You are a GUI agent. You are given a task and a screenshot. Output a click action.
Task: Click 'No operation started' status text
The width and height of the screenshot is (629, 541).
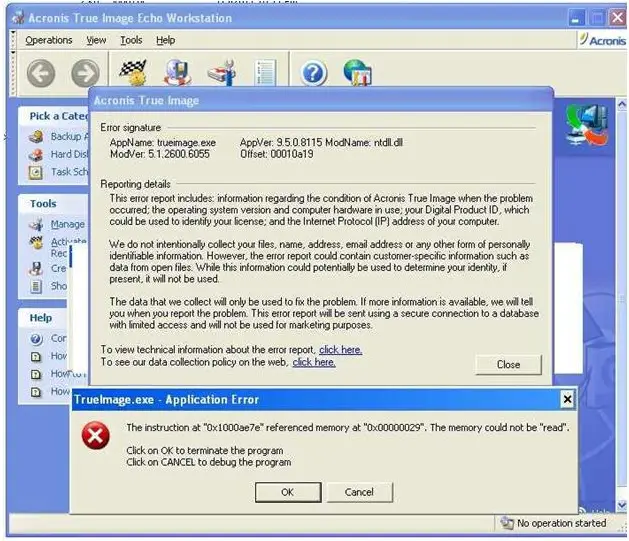click(x=561, y=523)
